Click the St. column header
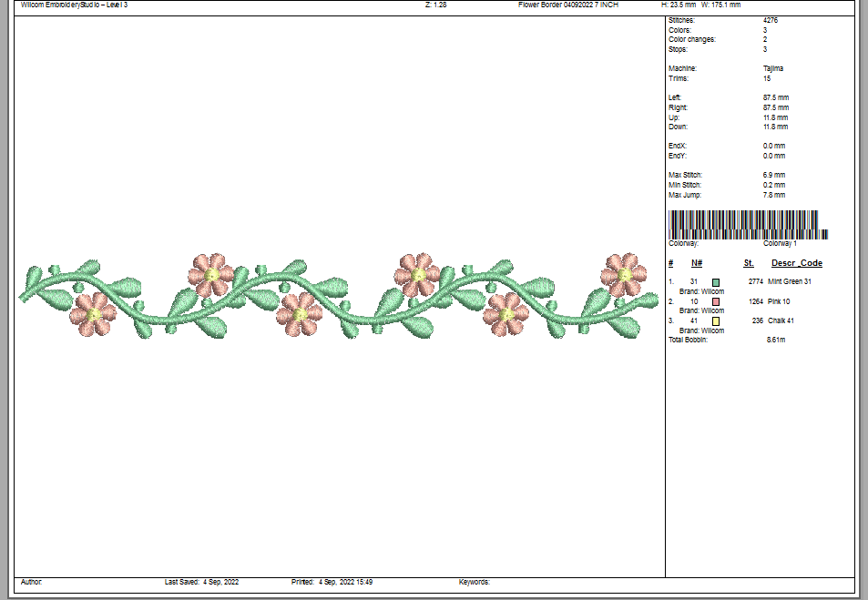 [x=749, y=263]
